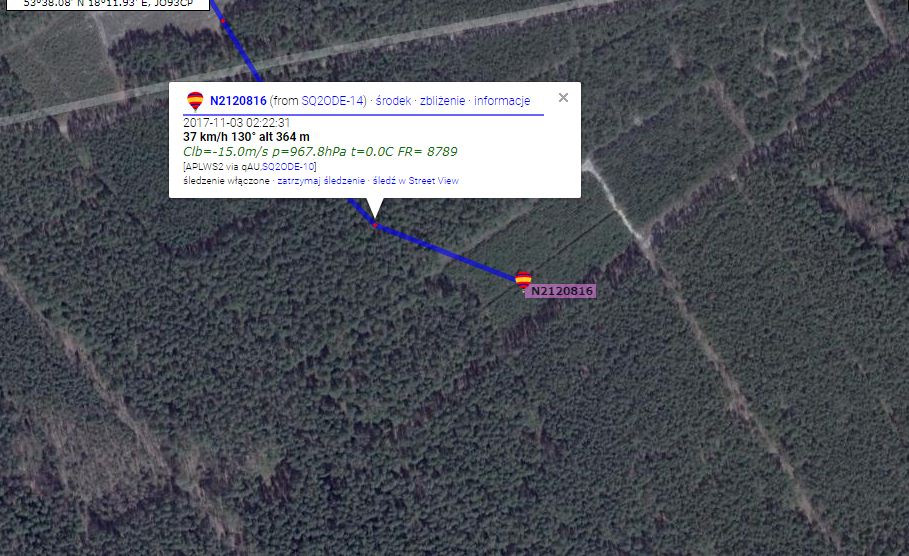Open the SQ2ODE-10 igate link

288,167
